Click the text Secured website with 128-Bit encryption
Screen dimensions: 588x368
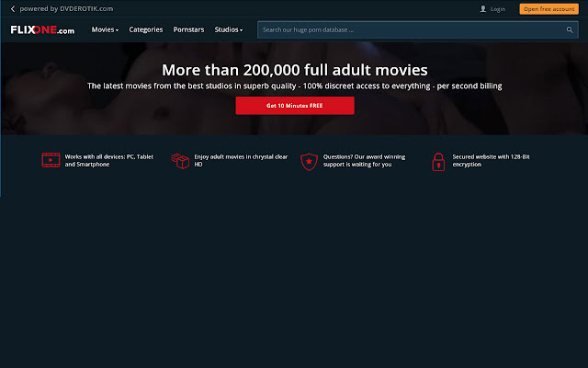pos(491,160)
